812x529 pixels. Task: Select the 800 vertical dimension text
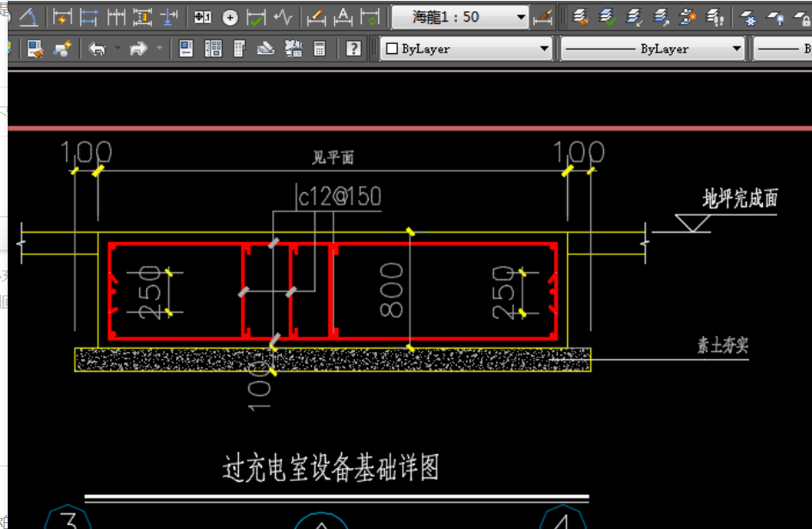pos(392,290)
